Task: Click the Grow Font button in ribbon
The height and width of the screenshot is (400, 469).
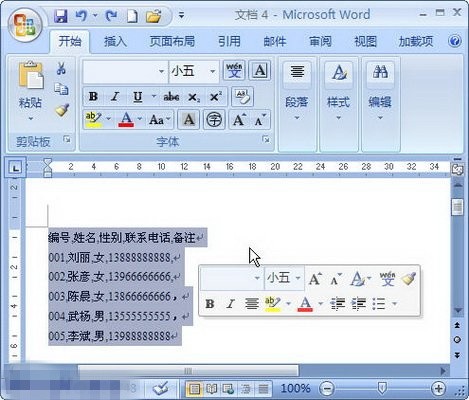Action: (x=239, y=120)
